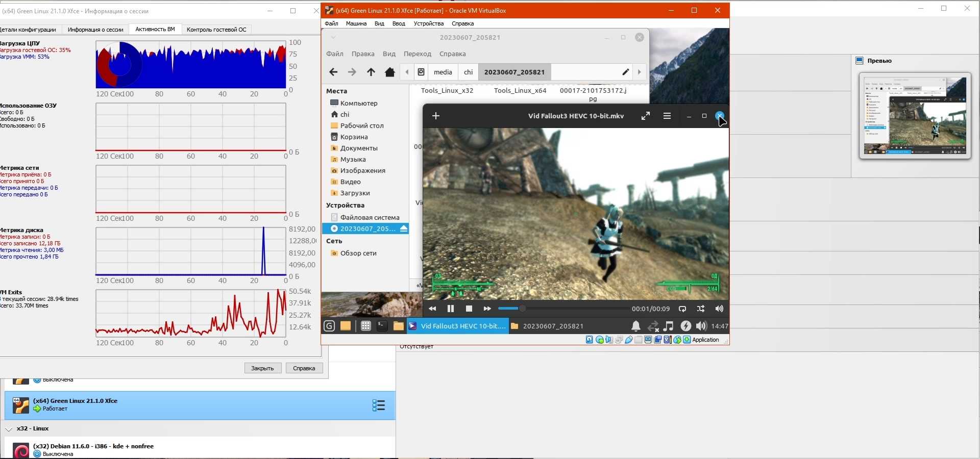Click the pencil icon to edit path
The height and width of the screenshot is (459, 980).
(x=625, y=72)
